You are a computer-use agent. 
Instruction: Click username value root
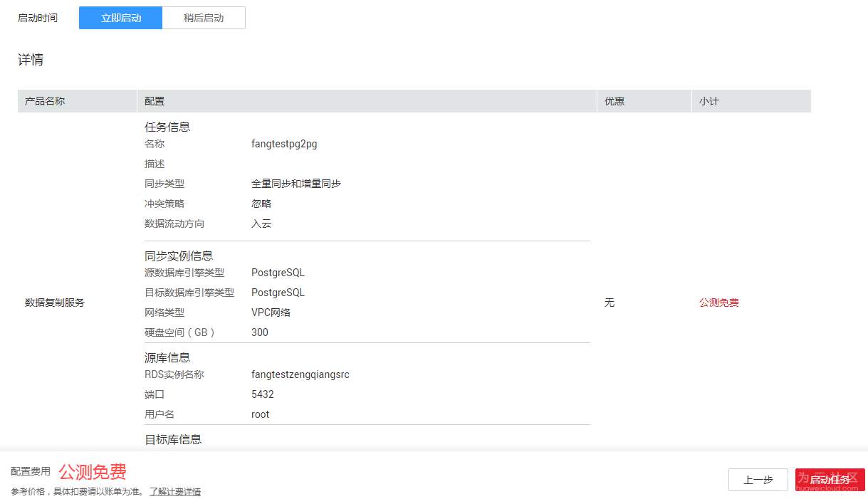coord(261,414)
